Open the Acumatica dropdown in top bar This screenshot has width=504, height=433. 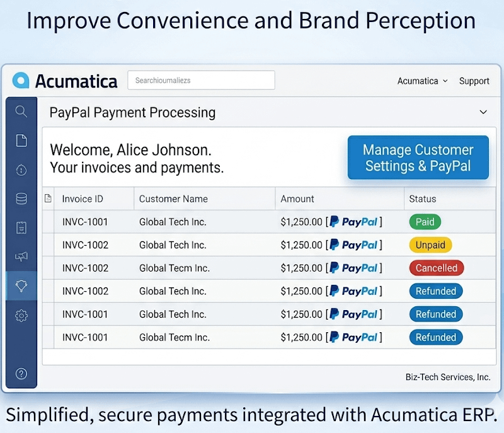[422, 81]
